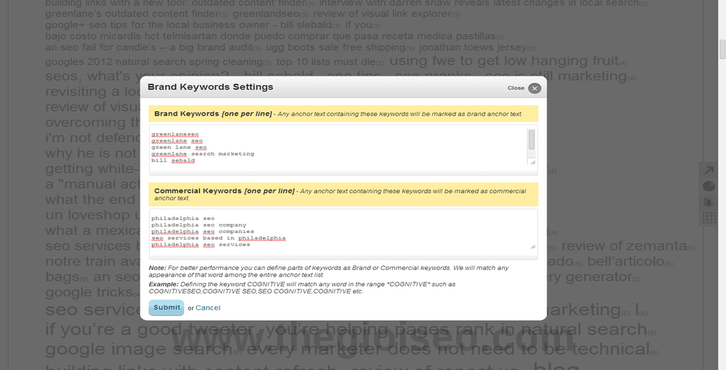Click the 'Close' text label beside the X
The height and width of the screenshot is (370, 726).
pos(516,88)
